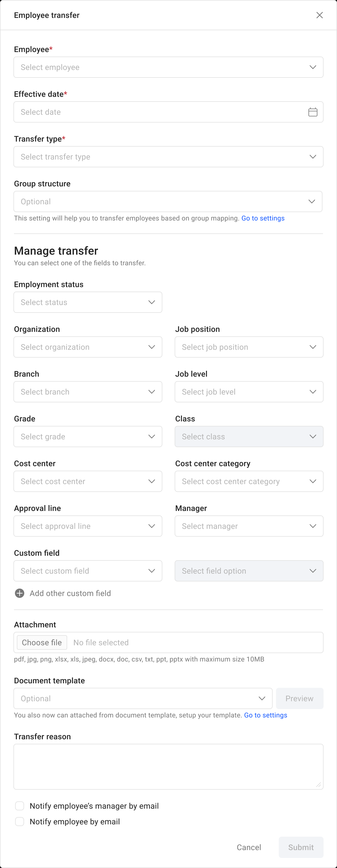Close the Employee transfer dialog
Viewport: 337px width, 868px height.
point(319,15)
